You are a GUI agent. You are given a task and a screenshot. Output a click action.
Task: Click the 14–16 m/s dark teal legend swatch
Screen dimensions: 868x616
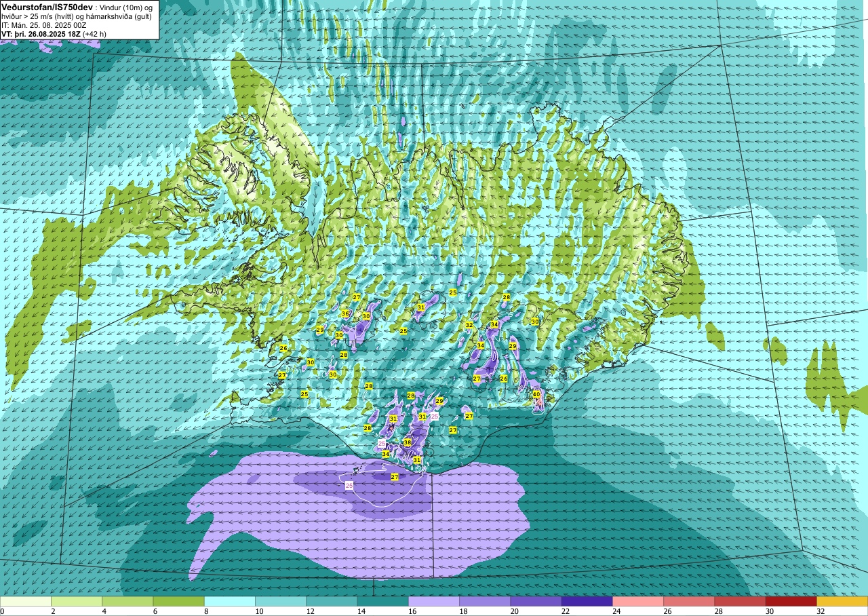pyautogui.click(x=382, y=601)
